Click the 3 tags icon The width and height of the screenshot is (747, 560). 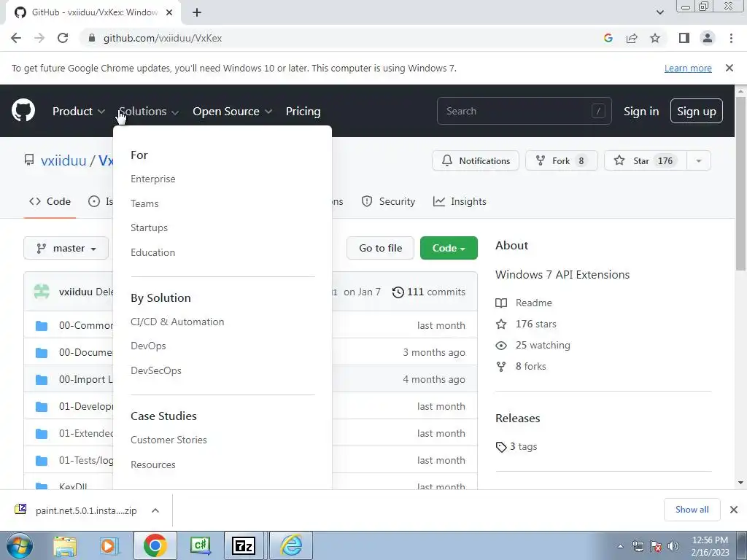pos(500,447)
